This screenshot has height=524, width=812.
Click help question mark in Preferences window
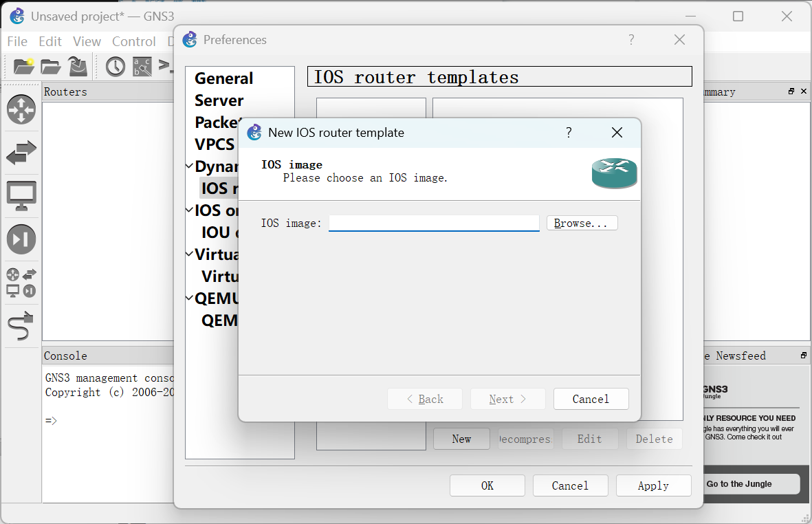click(x=631, y=40)
